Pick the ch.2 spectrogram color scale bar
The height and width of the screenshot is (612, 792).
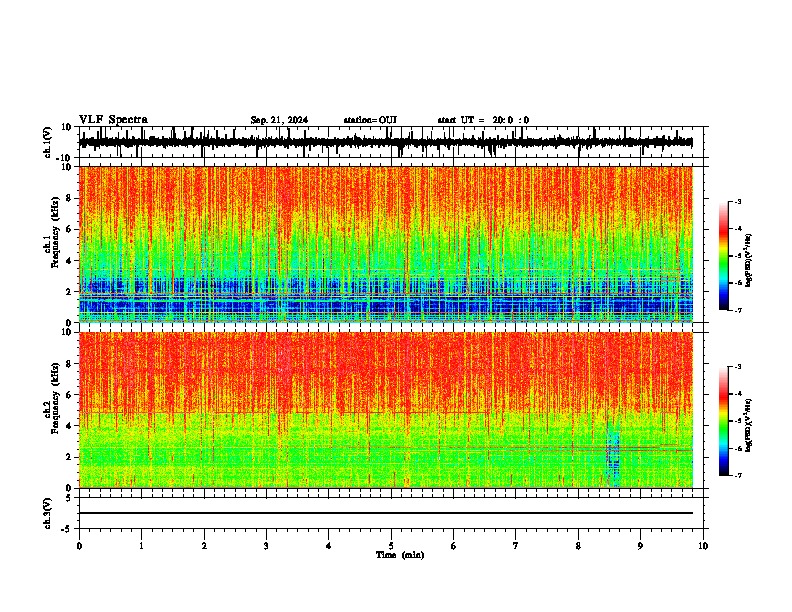tap(724, 421)
